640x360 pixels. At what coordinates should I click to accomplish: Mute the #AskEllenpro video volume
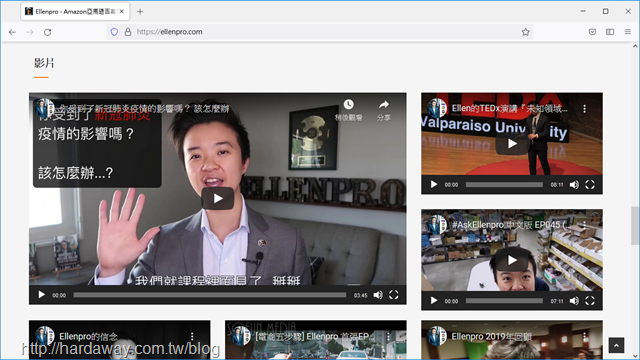point(574,301)
